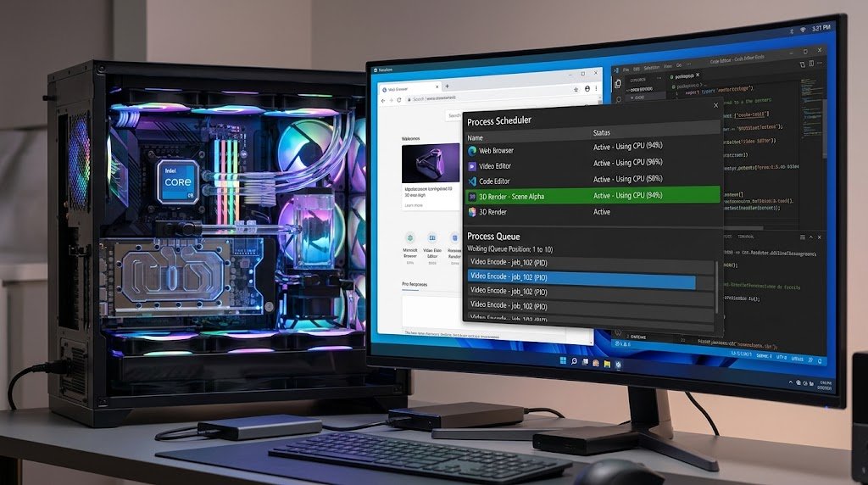Close the open file tab in code editor

tap(698, 75)
